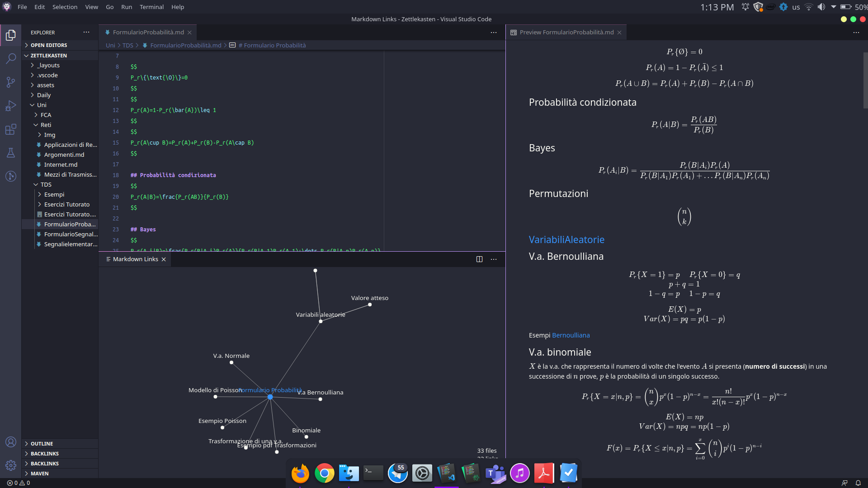Viewport: 868px width, 488px height.
Task: Open the Accounts icon at sidebar bottom
Action: [x=11, y=442]
